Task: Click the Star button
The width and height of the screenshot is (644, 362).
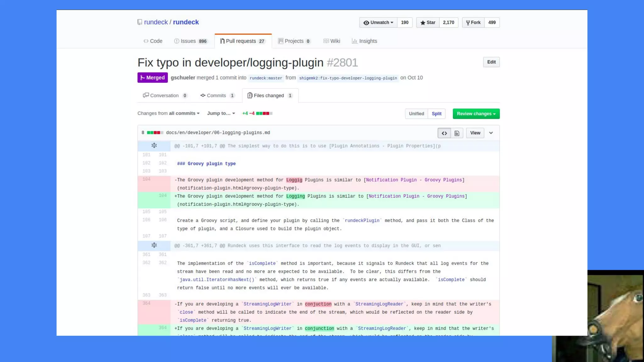Action: point(428,23)
